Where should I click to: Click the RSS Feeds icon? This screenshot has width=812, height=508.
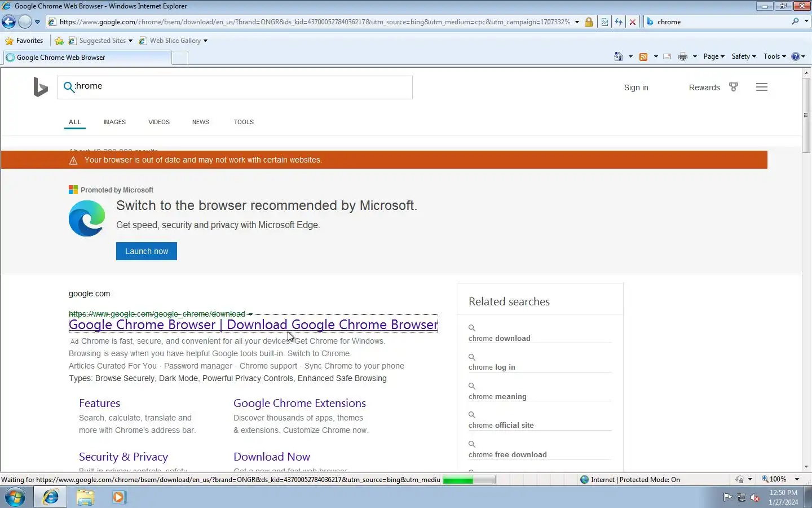click(x=643, y=56)
